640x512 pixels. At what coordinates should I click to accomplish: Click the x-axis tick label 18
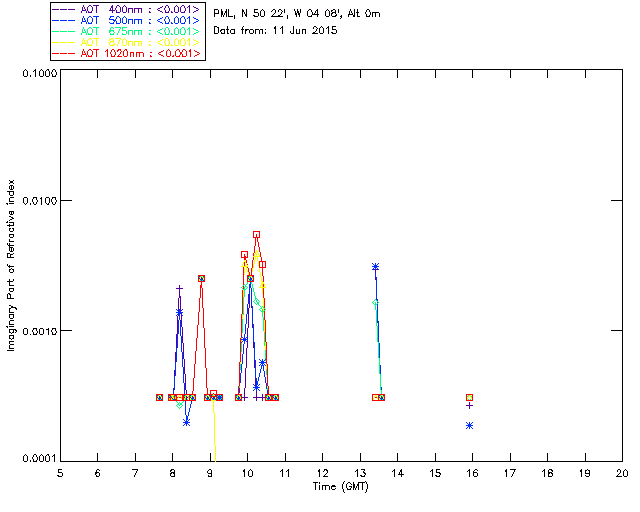(547, 473)
